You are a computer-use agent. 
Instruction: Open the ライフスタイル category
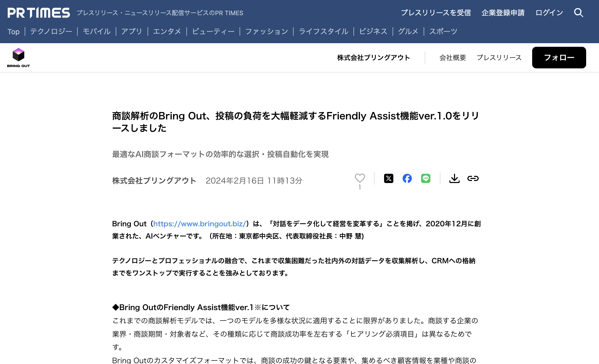pyautogui.click(x=324, y=32)
